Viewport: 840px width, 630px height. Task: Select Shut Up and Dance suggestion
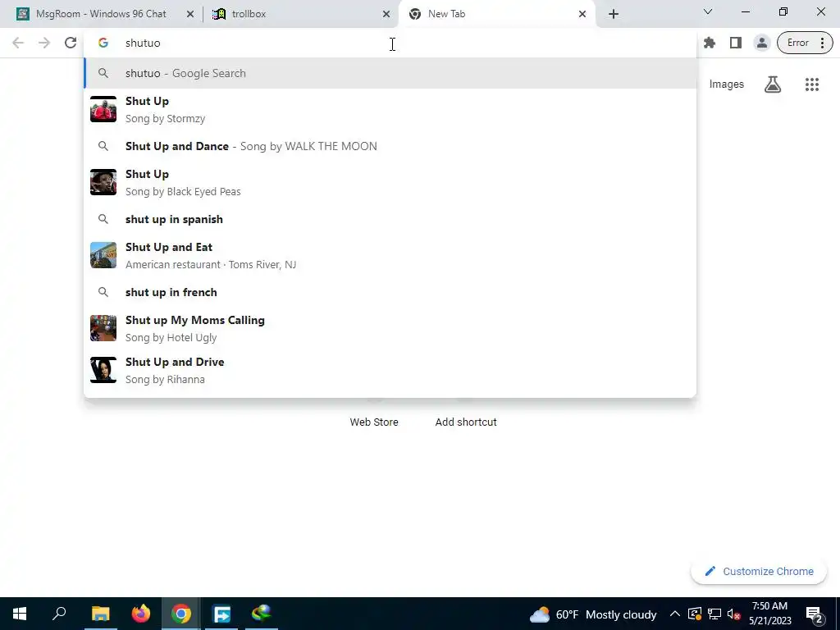[390, 146]
